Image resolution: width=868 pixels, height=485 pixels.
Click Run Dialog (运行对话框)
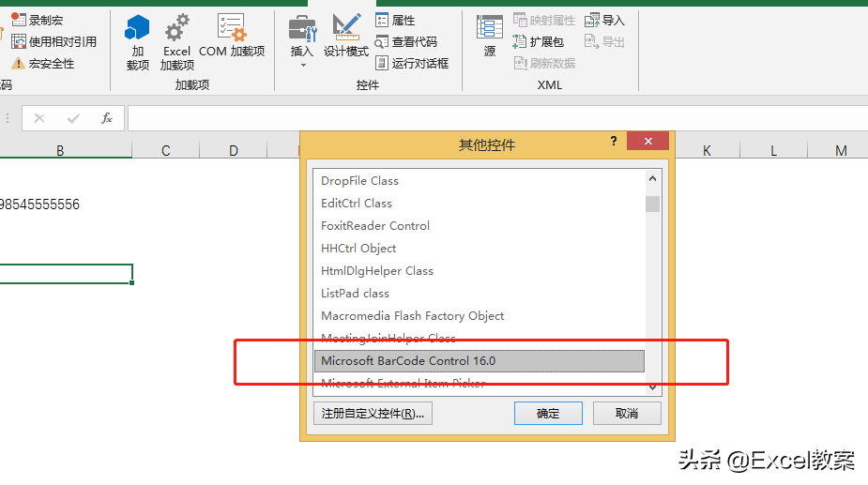pyautogui.click(x=412, y=63)
